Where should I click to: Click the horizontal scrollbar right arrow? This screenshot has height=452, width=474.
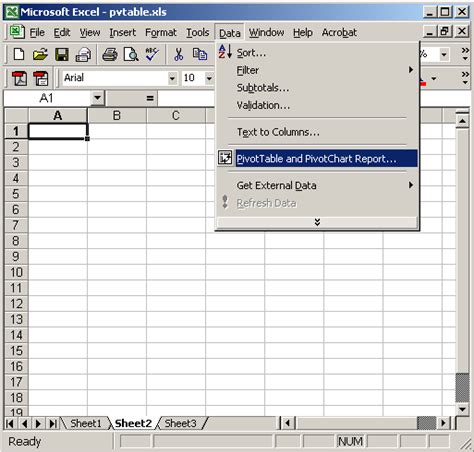tap(443, 423)
